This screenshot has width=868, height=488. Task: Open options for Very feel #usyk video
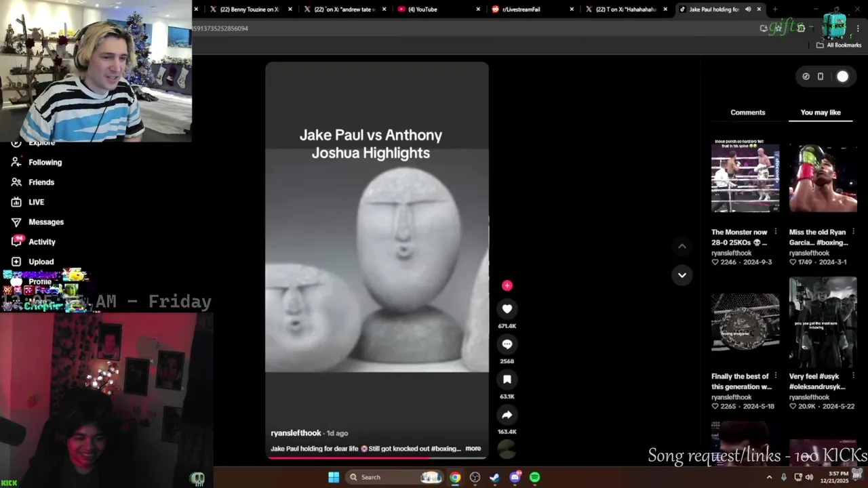click(854, 376)
